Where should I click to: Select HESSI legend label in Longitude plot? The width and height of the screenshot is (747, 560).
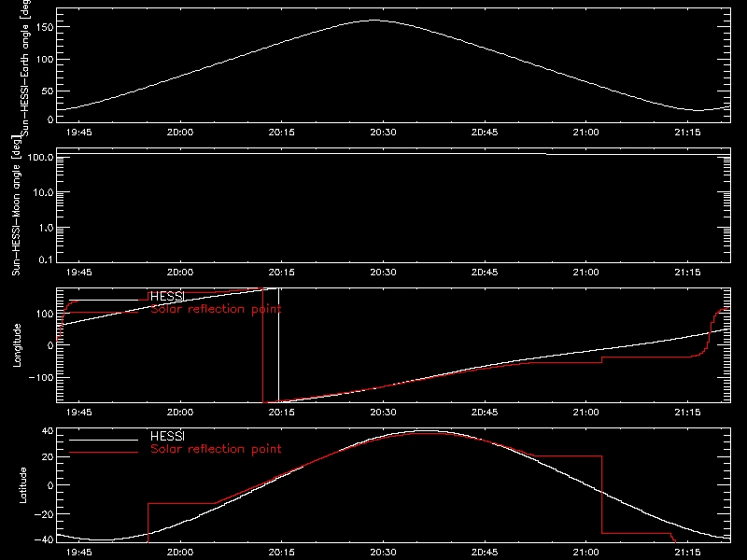[x=167, y=297]
